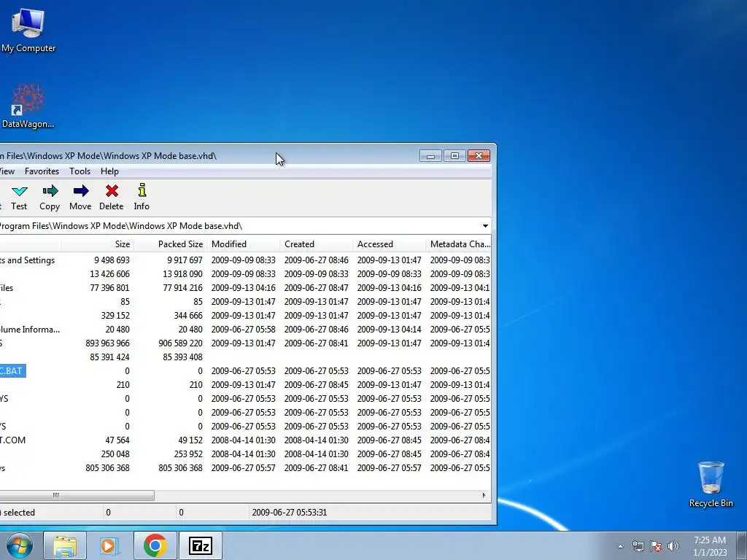Click the status bar date 2009-06-27 05:53:31
The height and width of the screenshot is (560, 747).
click(x=289, y=513)
